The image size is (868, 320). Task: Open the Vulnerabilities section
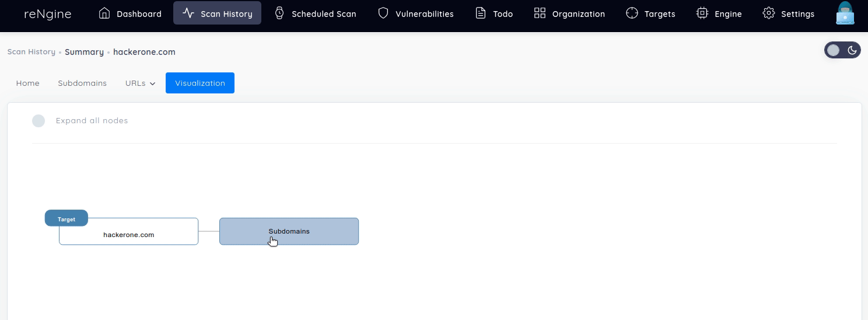tap(415, 13)
